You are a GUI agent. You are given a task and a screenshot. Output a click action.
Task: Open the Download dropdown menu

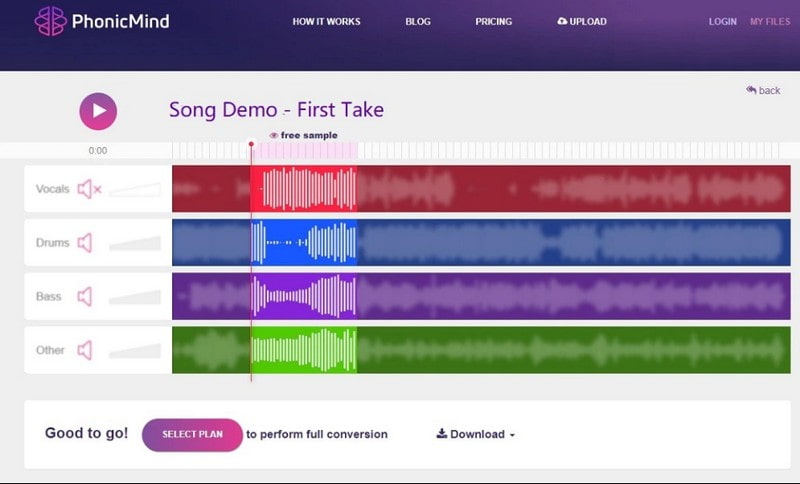[x=476, y=434]
